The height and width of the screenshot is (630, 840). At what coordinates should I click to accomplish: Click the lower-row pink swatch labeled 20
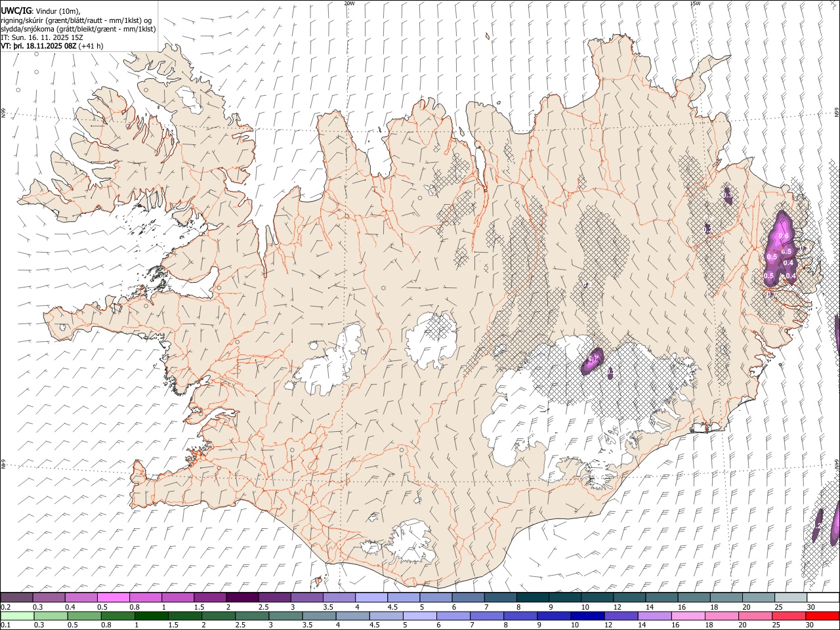click(x=754, y=616)
